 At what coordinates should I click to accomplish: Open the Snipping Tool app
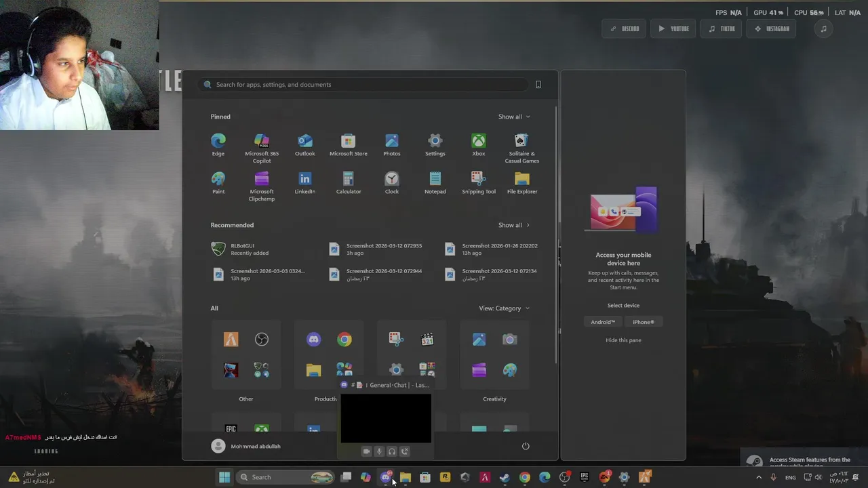[x=478, y=183]
